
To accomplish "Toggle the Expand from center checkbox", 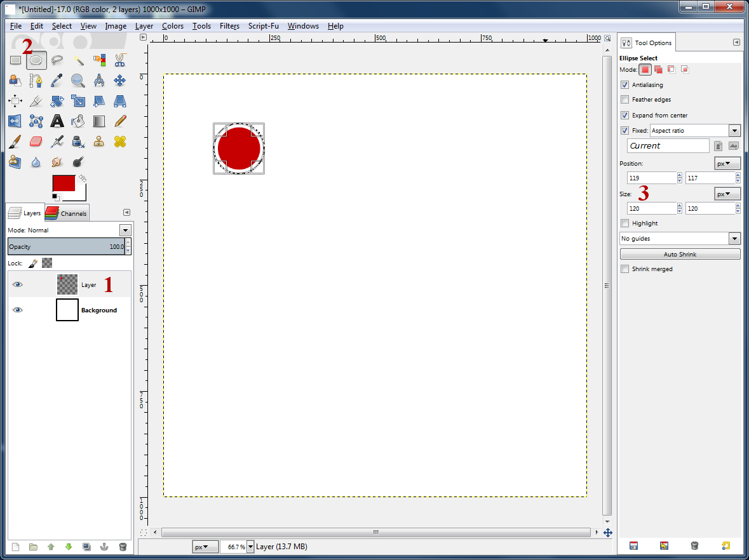I will pyautogui.click(x=625, y=115).
